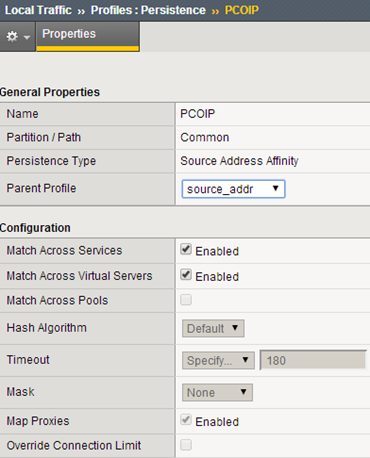Click the Local Traffic breadcrumb
Screen dimensions: 370x458
click(38, 10)
